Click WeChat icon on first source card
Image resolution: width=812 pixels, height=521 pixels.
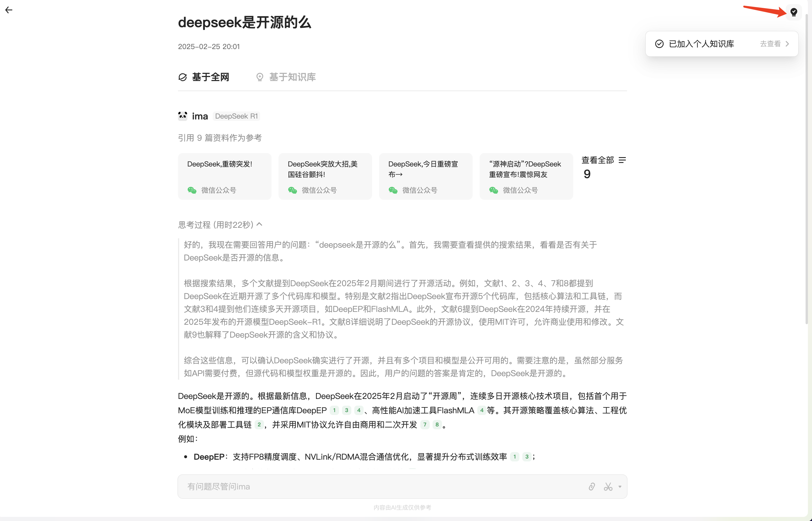(192, 190)
